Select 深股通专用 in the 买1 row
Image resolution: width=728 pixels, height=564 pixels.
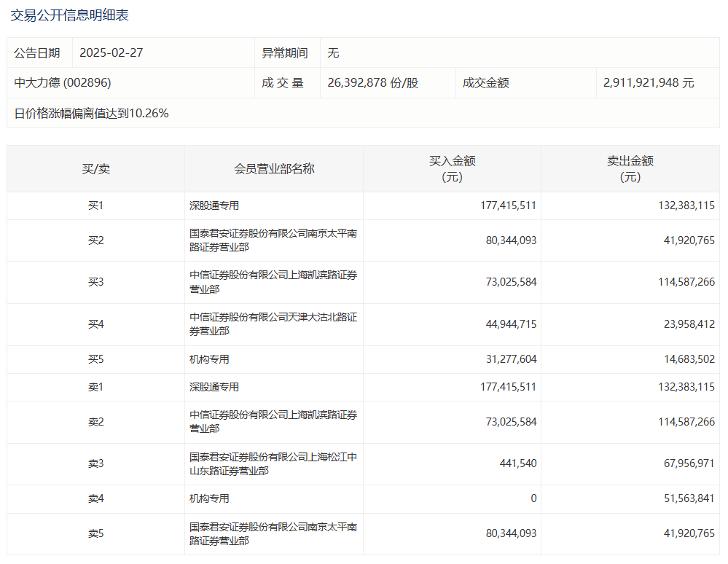[x=214, y=206]
